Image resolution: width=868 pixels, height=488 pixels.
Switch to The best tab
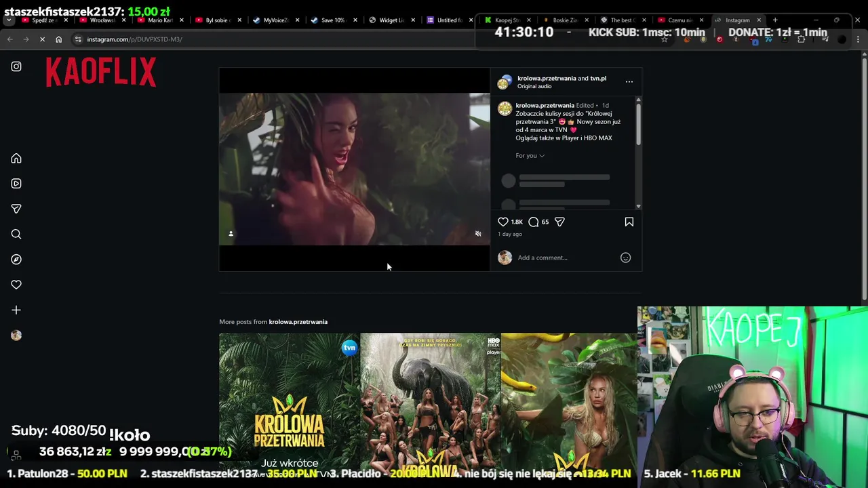622,20
